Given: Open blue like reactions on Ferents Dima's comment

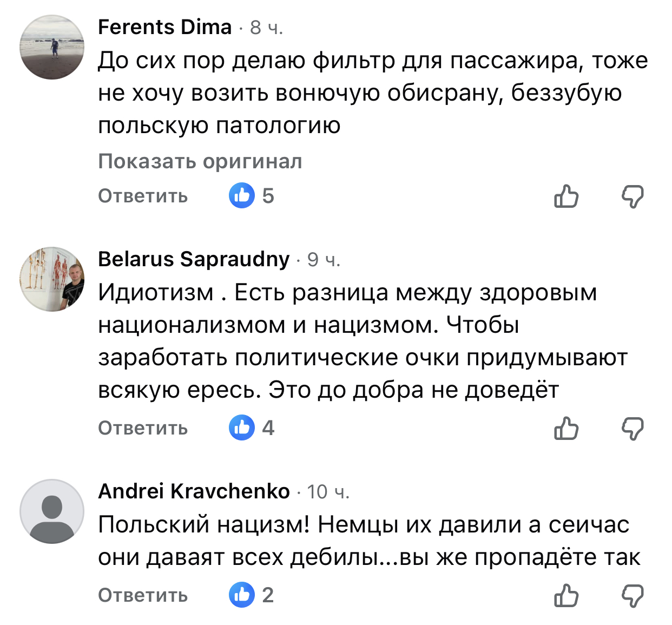Looking at the screenshot, I should pos(242,195).
